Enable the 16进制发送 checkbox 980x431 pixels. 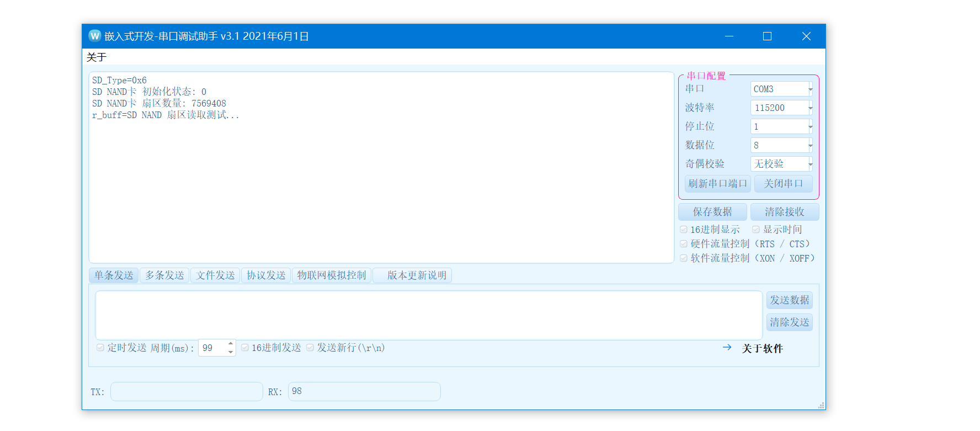point(245,348)
